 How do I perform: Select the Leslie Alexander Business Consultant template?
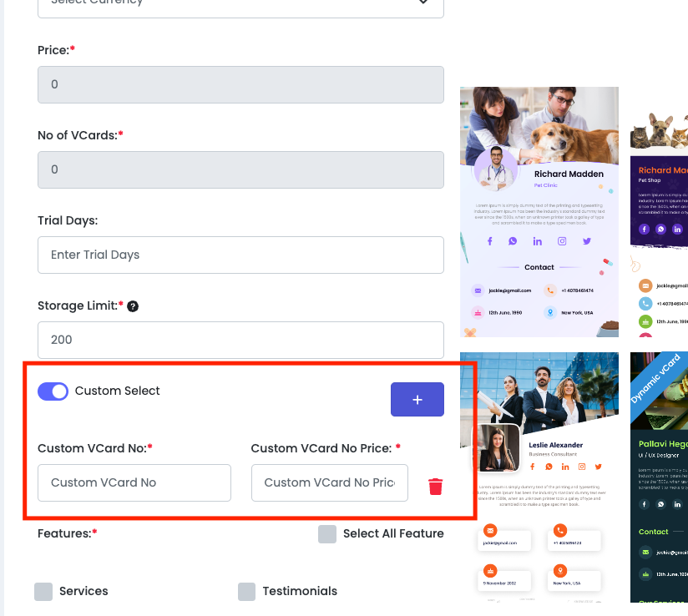coord(539,477)
